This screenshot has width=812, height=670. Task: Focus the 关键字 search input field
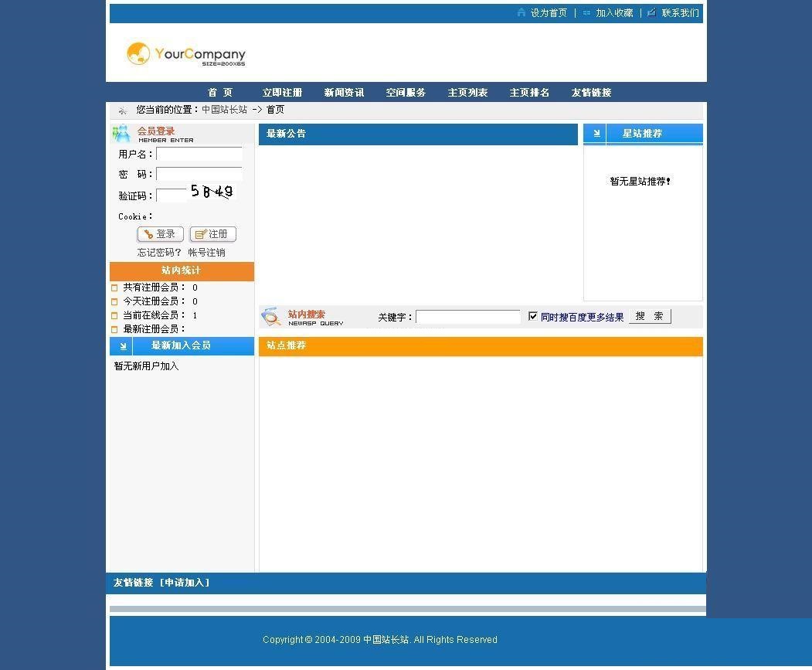(468, 317)
